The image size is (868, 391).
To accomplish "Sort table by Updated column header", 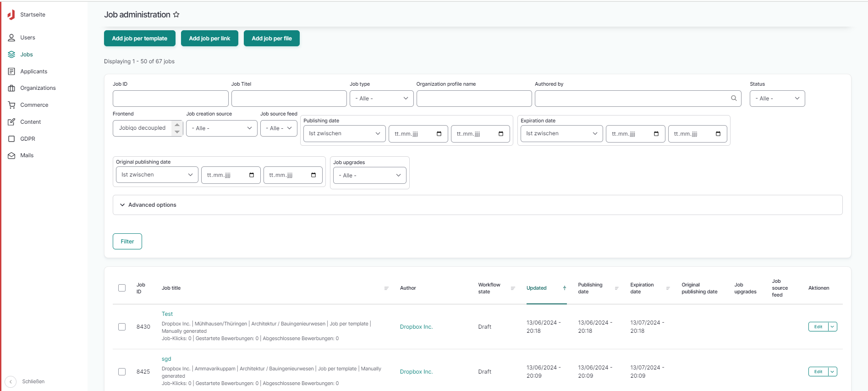I will click(x=536, y=288).
